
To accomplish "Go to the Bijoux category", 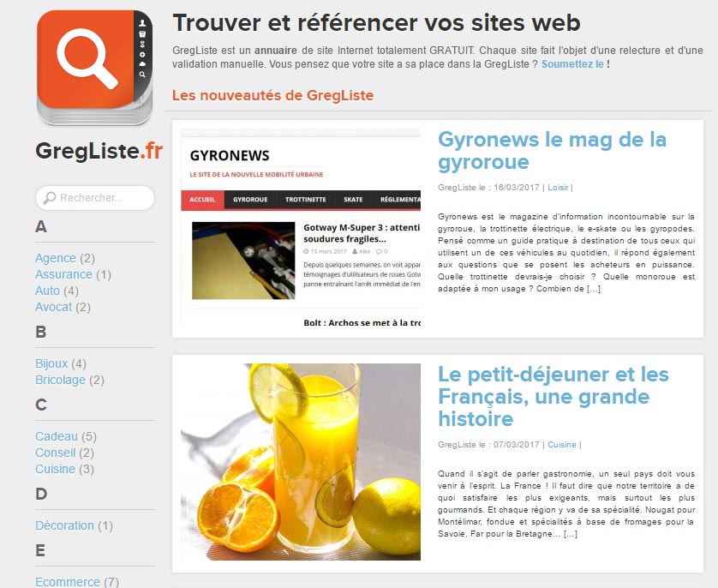I will click(x=51, y=363).
